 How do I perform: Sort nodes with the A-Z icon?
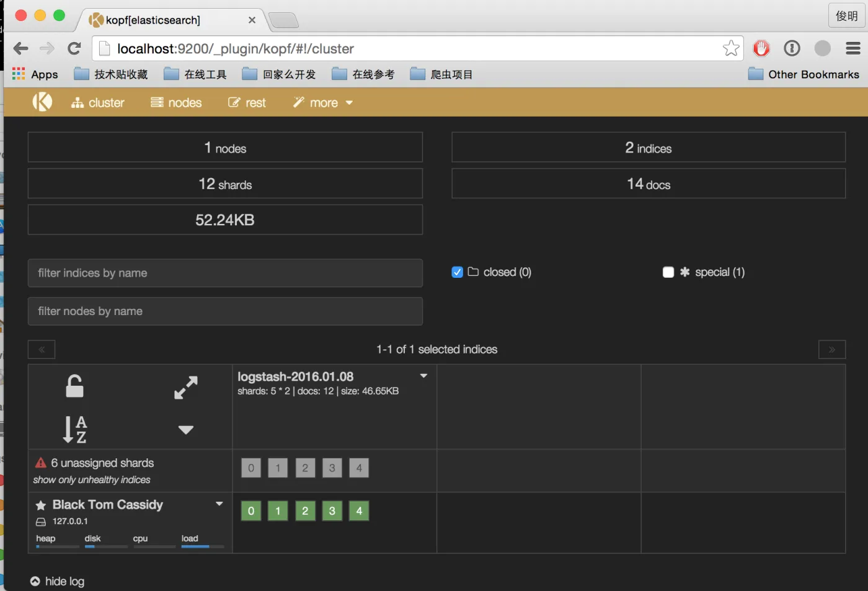75,429
